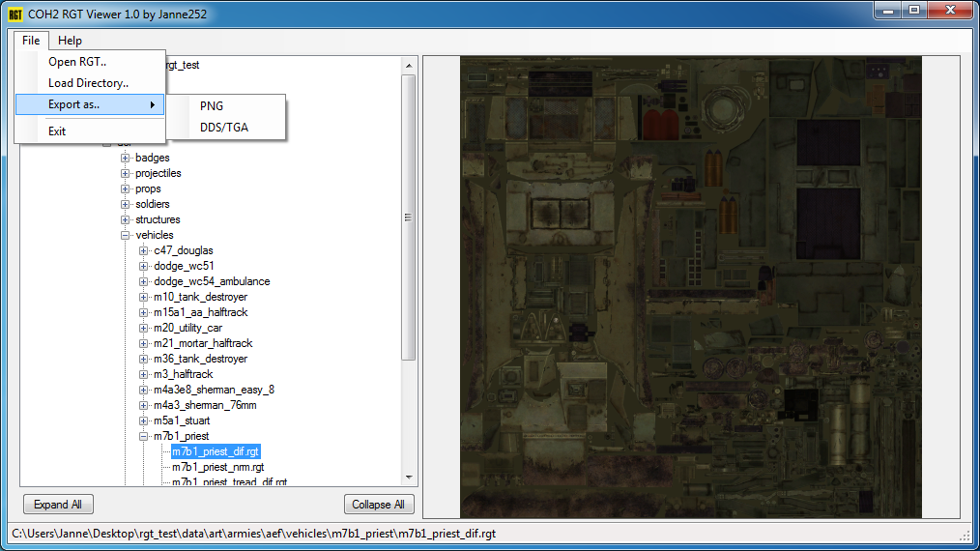Select m10_tank_destroyer in the tree
The height and width of the screenshot is (551, 980).
[x=201, y=297]
